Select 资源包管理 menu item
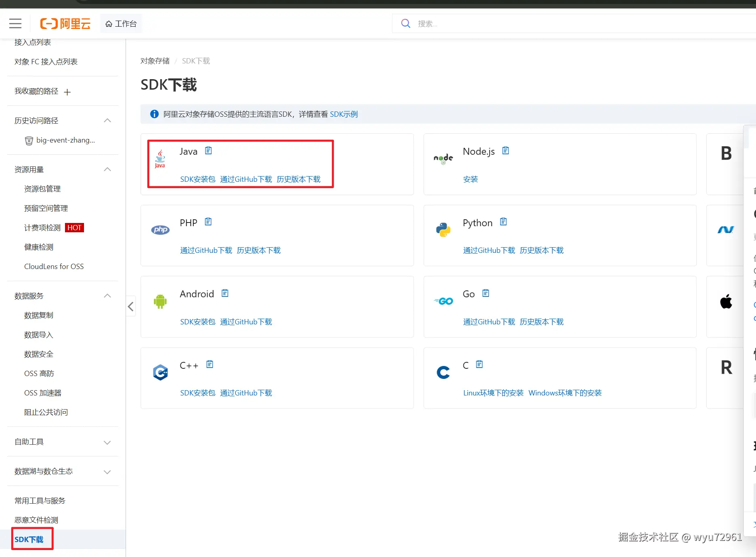The height and width of the screenshot is (557, 756). click(42, 189)
